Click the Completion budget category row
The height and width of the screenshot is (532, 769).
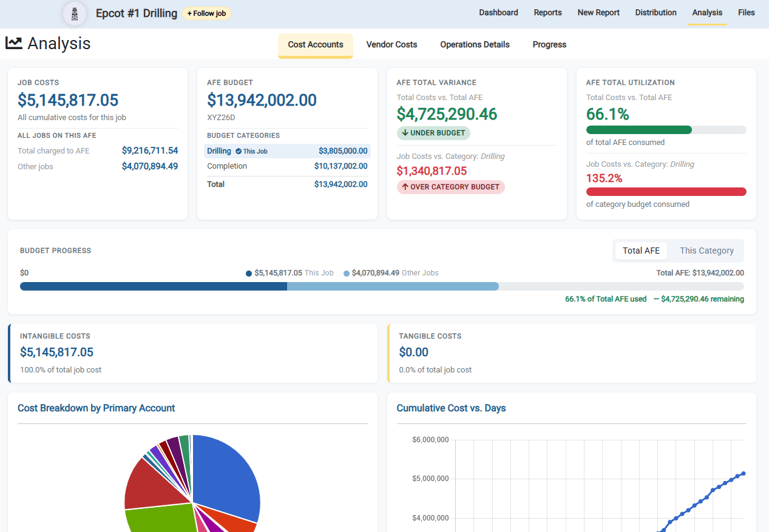(287, 166)
